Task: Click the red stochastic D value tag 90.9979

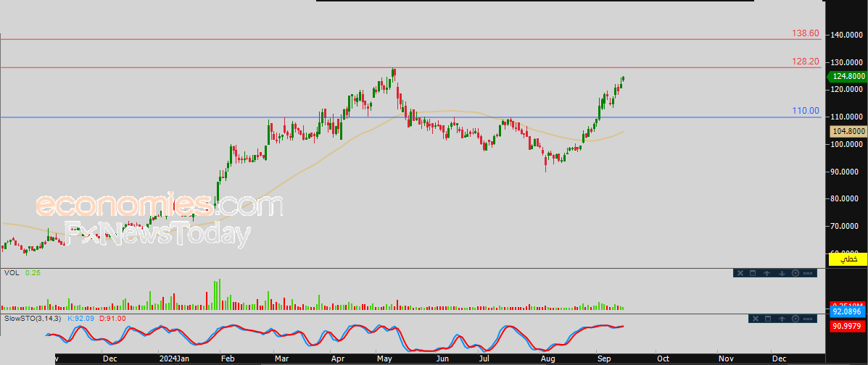Action: point(846,327)
